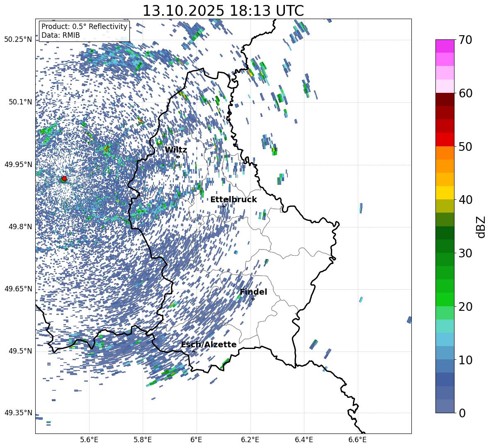Click the Product 0.5° Reflectivity info box
The width and height of the screenshot is (491, 448).
point(84,31)
